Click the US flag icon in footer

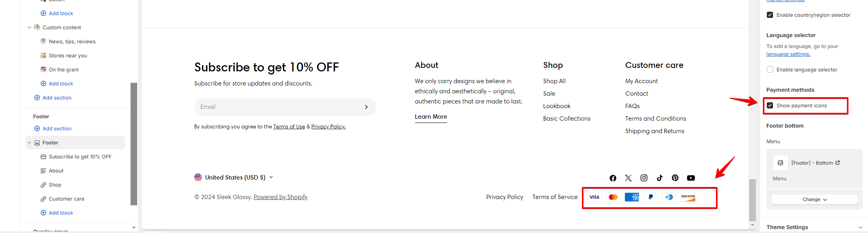point(198,177)
